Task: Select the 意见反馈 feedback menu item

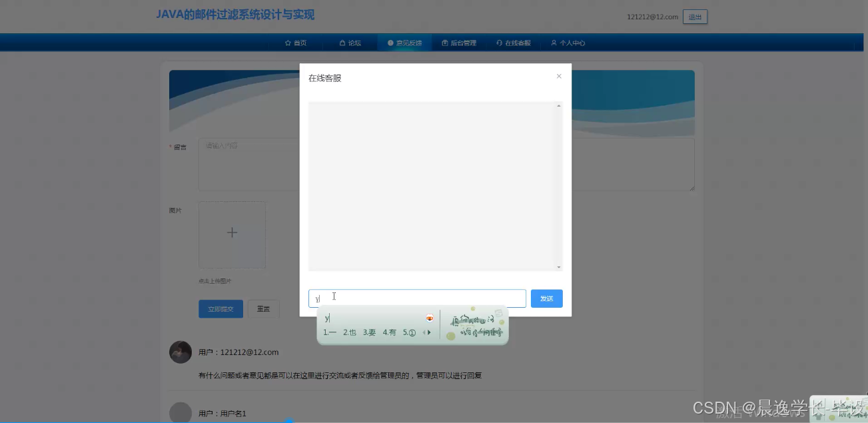Action: 404,43
